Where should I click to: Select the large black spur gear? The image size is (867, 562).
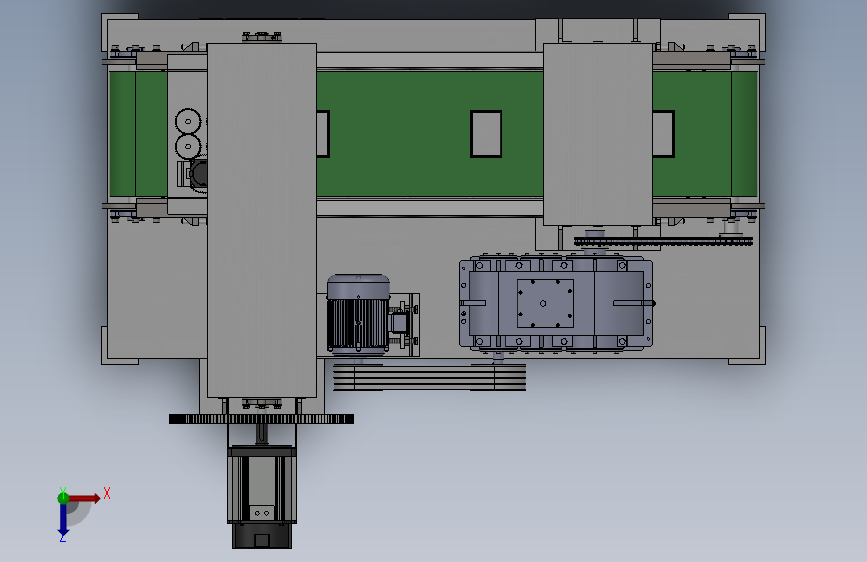point(261,419)
